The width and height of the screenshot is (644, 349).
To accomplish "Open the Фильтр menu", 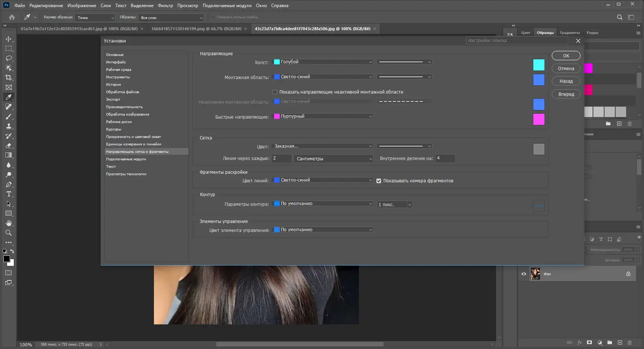I will click(x=165, y=5).
